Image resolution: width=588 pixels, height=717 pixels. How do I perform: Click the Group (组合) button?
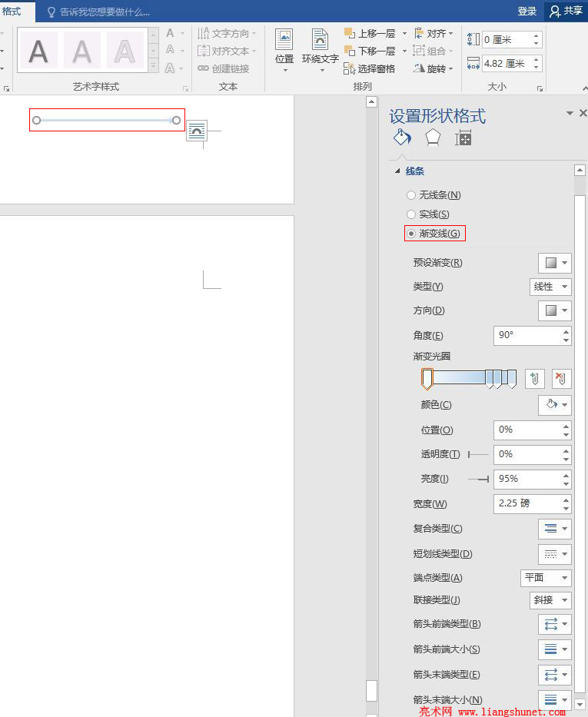point(433,51)
